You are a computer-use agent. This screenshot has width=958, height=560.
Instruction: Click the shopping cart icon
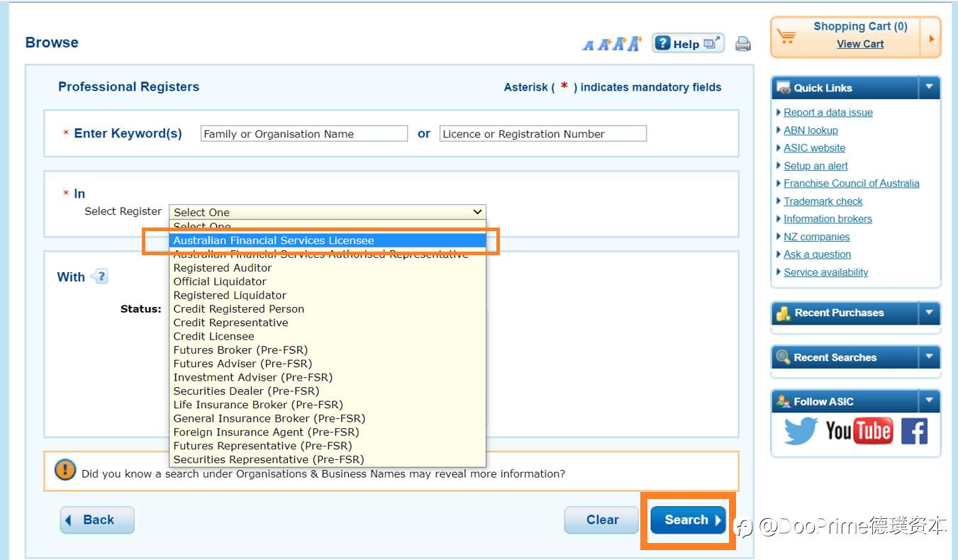coord(786,36)
